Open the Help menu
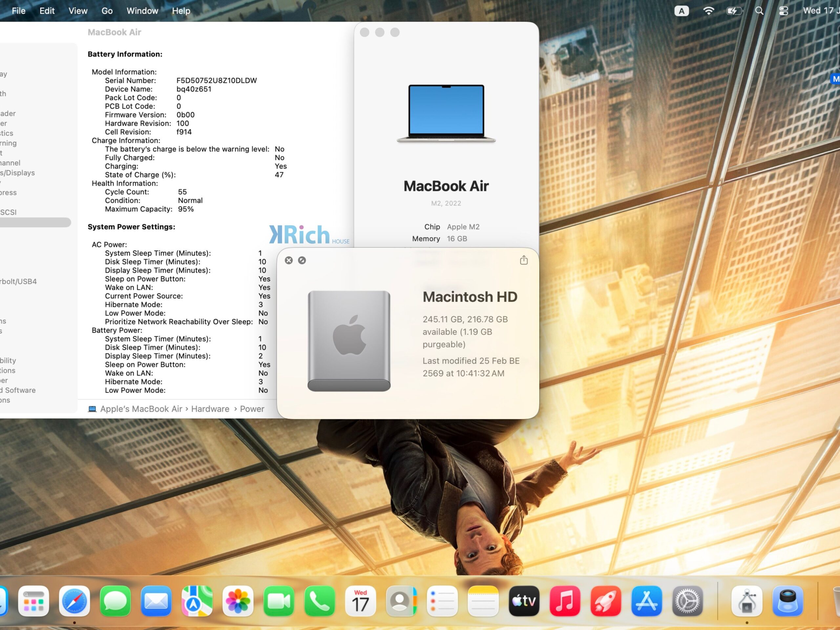 pyautogui.click(x=181, y=10)
